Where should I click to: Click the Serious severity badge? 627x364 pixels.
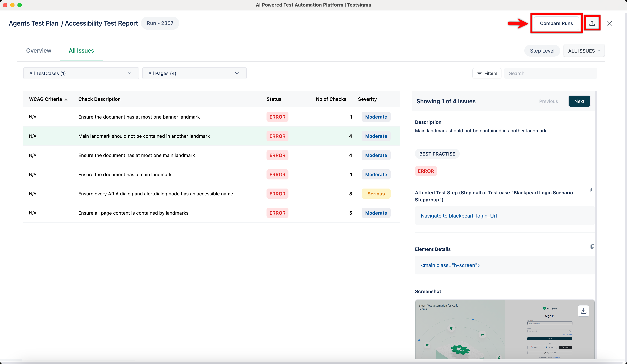point(376,194)
